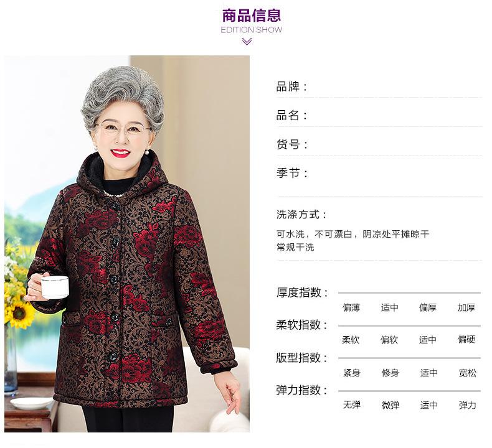Select 宽松 on fit scale
Image resolution: width=492 pixels, height=448 pixels.
(467, 373)
